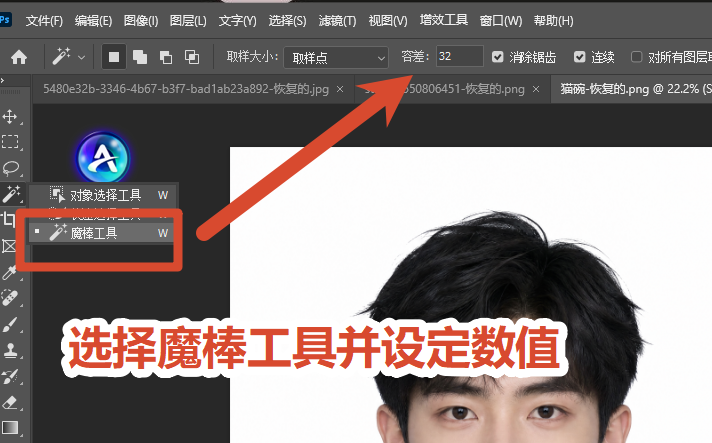Open the 编辑(E) menu
The image size is (712, 443).
(x=93, y=20)
